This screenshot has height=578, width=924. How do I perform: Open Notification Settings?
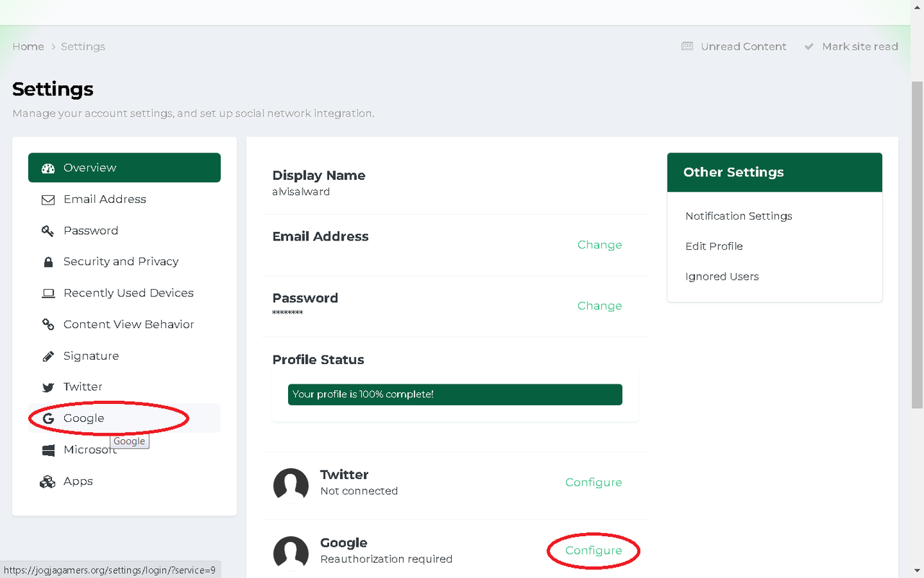738,216
